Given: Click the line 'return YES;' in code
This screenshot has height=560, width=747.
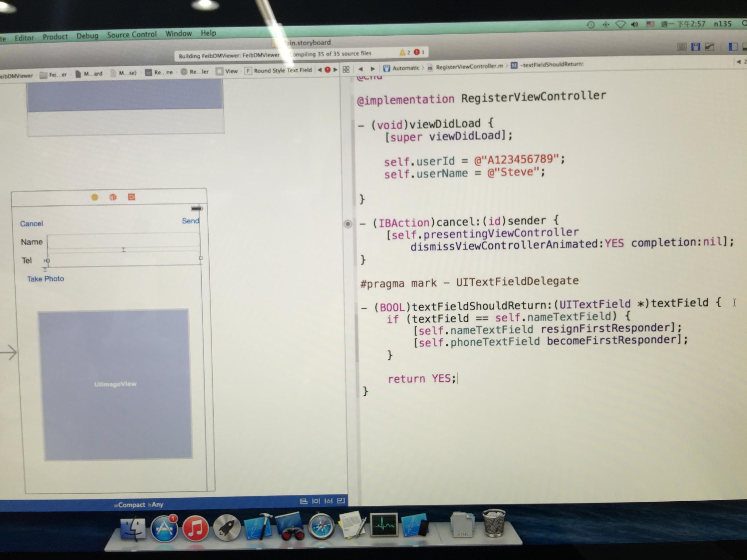Looking at the screenshot, I should click(x=422, y=379).
